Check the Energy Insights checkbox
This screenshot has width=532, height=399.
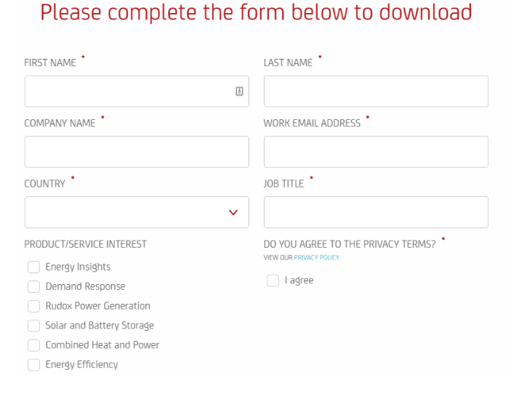coord(33,267)
